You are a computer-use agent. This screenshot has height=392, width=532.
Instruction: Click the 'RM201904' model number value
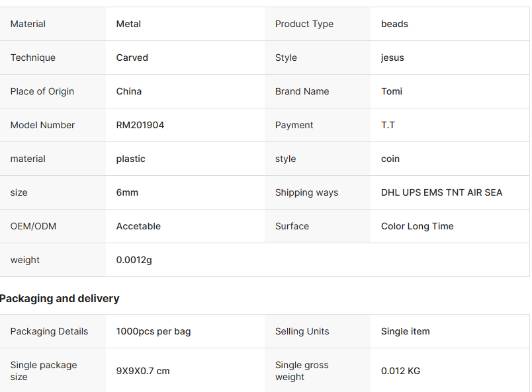pyautogui.click(x=140, y=125)
